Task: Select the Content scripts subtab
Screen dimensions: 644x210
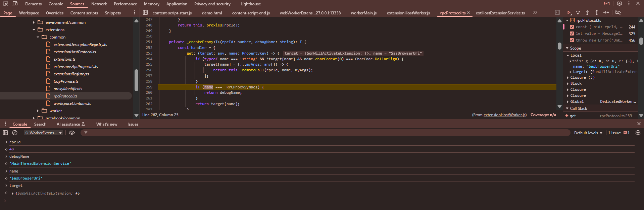Action: (x=84, y=13)
